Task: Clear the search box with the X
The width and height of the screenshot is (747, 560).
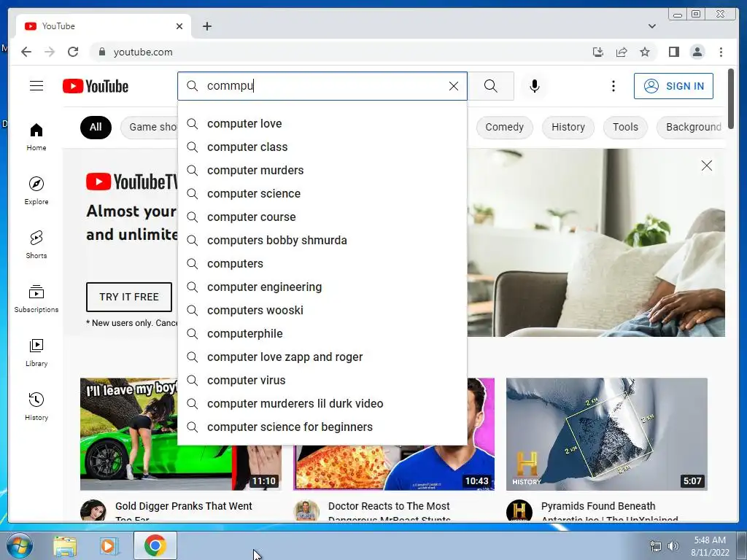Action: (454, 86)
